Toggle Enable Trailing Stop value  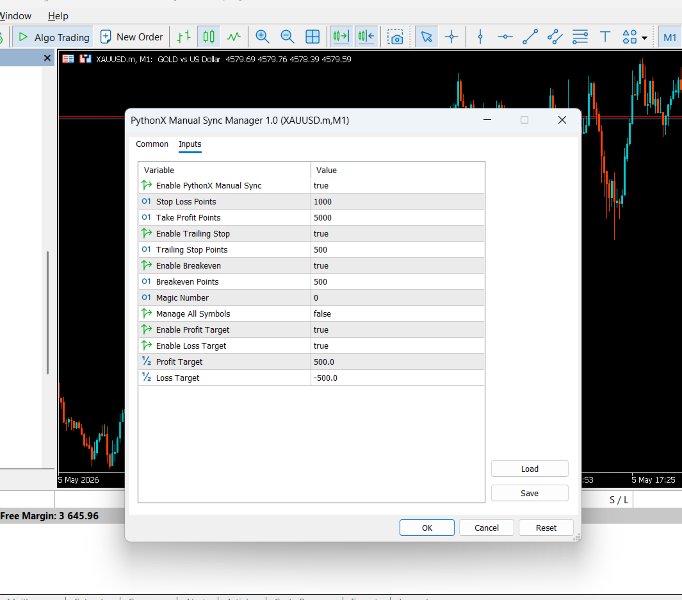(x=398, y=234)
